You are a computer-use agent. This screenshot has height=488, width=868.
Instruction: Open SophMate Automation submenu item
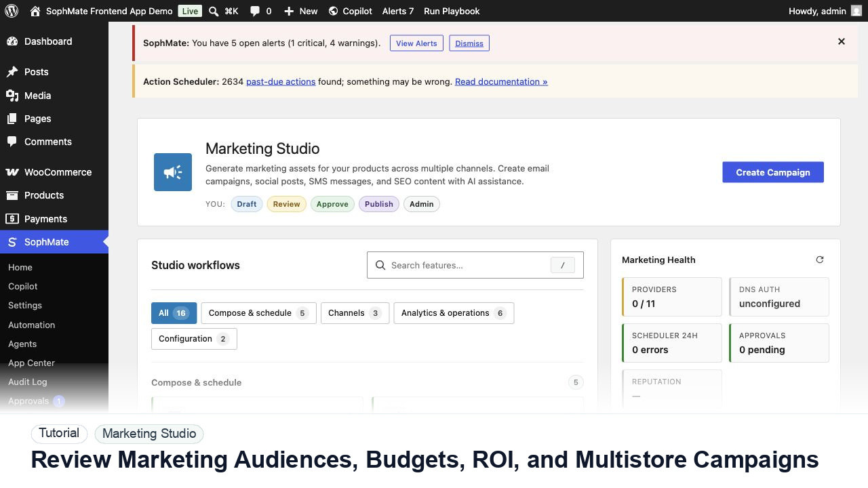32,325
